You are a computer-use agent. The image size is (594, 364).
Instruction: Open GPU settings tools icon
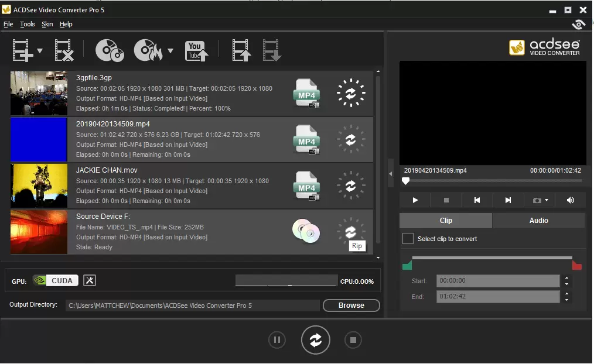click(90, 280)
